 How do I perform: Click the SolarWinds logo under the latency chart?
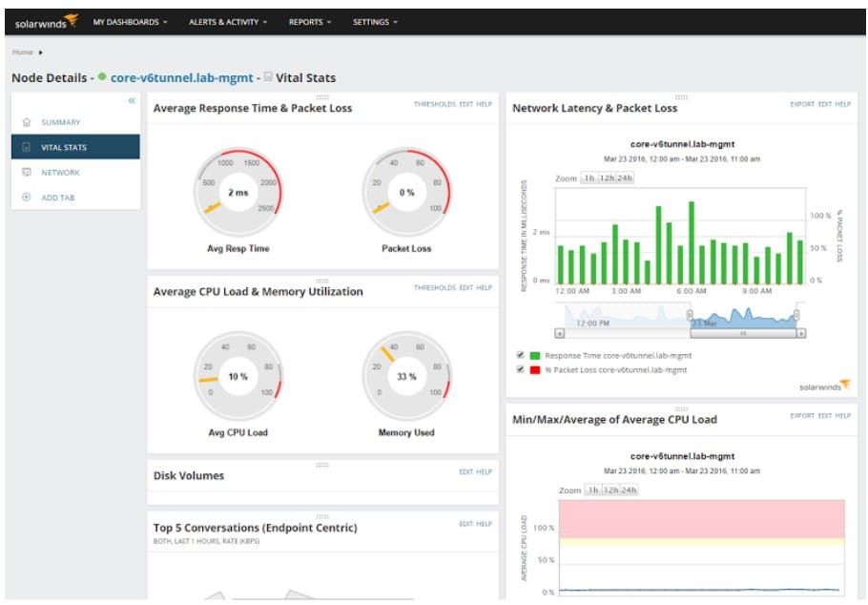point(825,386)
